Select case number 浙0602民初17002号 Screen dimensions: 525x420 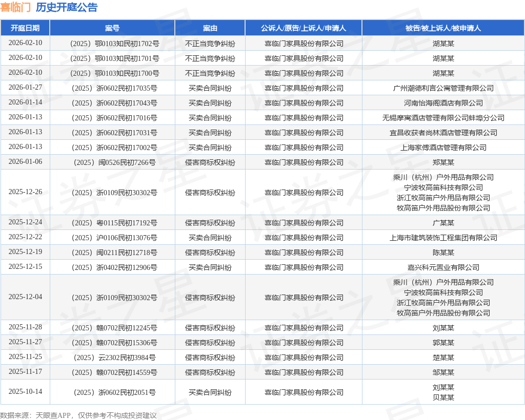(x=114, y=148)
